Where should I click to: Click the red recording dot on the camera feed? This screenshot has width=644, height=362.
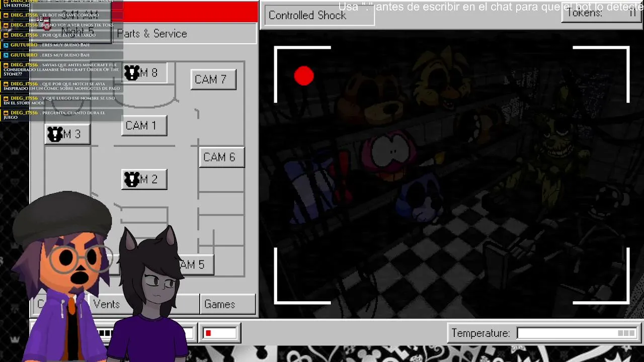[304, 76]
